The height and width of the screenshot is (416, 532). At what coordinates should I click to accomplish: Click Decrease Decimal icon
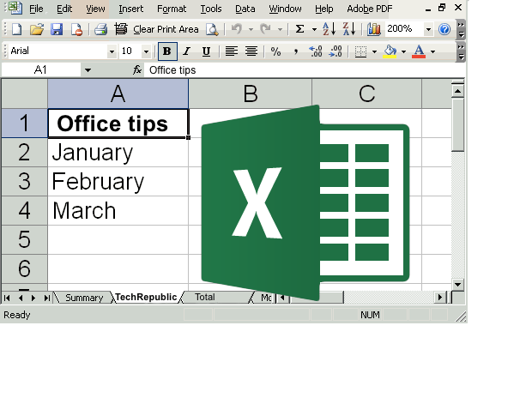[x=336, y=51]
